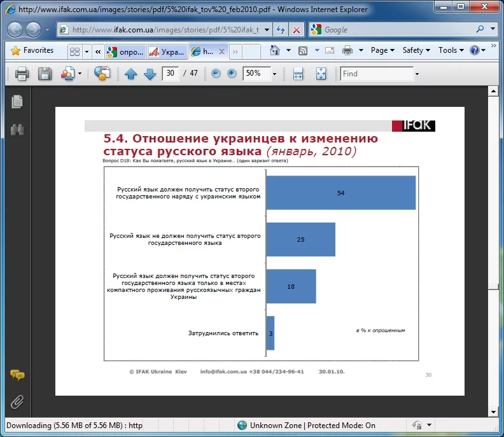Go to previous page with up arrow
This screenshot has height=437, width=504.
(x=130, y=74)
